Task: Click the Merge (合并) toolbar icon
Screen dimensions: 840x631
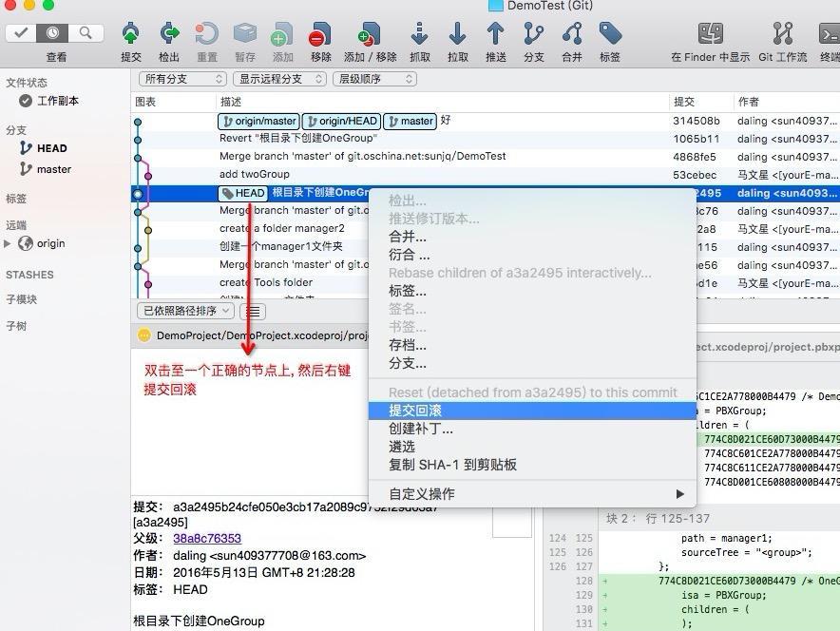Action: point(572,34)
